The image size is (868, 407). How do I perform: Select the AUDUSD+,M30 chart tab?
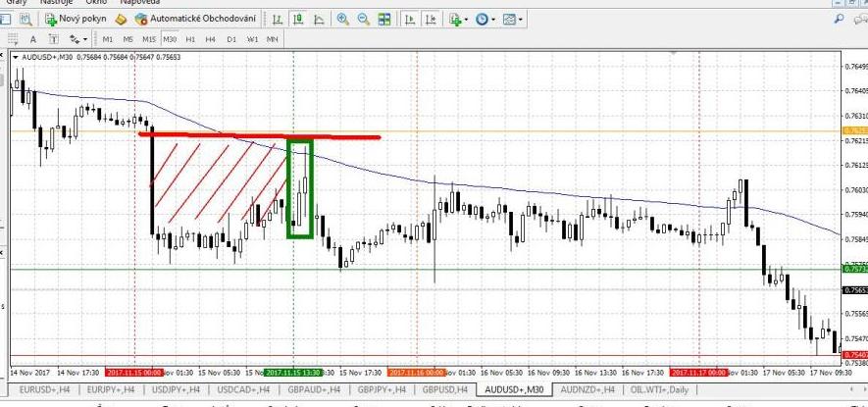[x=514, y=389]
